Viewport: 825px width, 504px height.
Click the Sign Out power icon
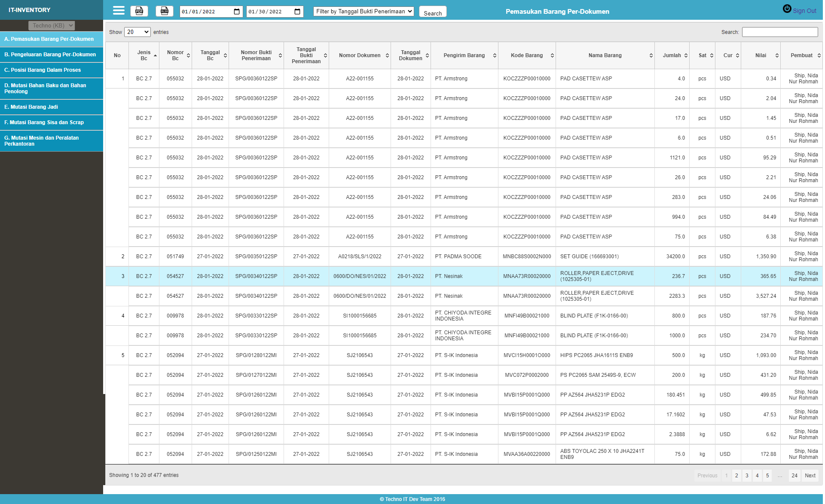tap(787, 9)
